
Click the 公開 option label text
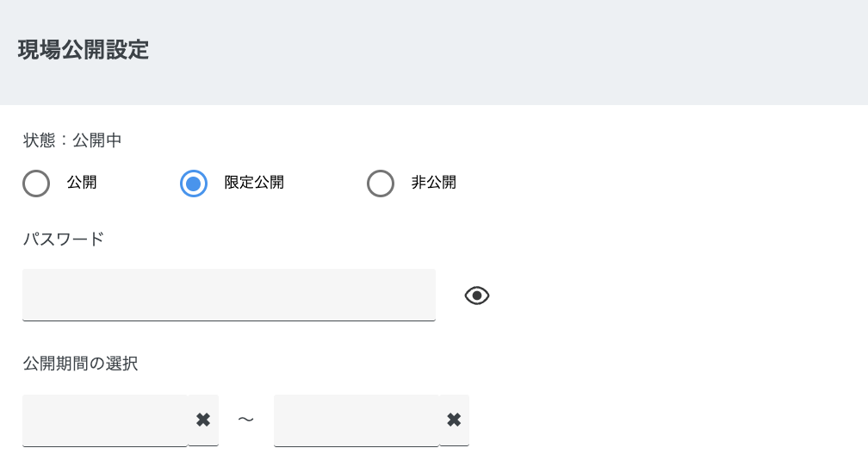pos(82,183)
